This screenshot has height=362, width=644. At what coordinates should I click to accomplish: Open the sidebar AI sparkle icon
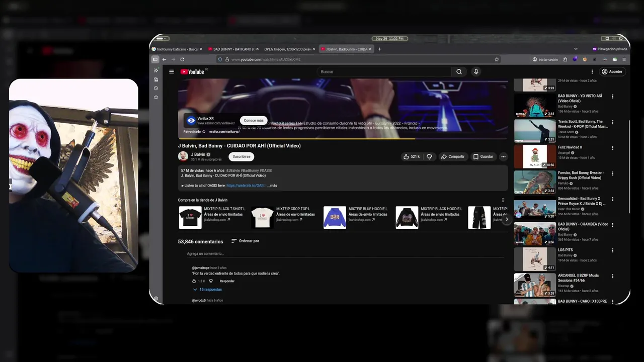click(x=156, y=70)
